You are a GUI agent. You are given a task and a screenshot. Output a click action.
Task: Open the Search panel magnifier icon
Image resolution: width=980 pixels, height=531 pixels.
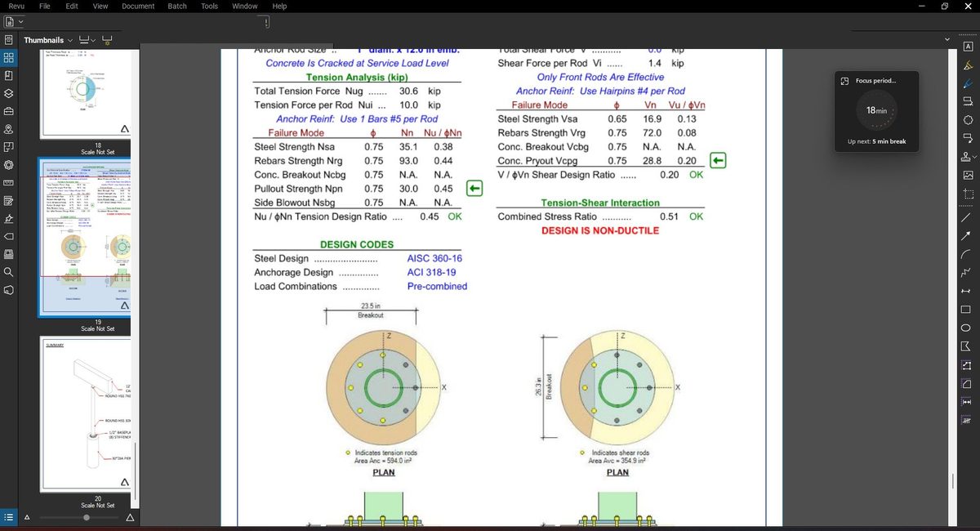pos(8,272)
